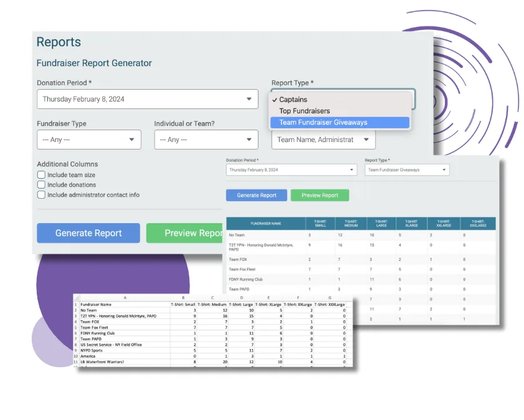Viewport: 524px width, 420px height.
Task: Click the T-Shirt: Small table header
Action: click(320, 223)
